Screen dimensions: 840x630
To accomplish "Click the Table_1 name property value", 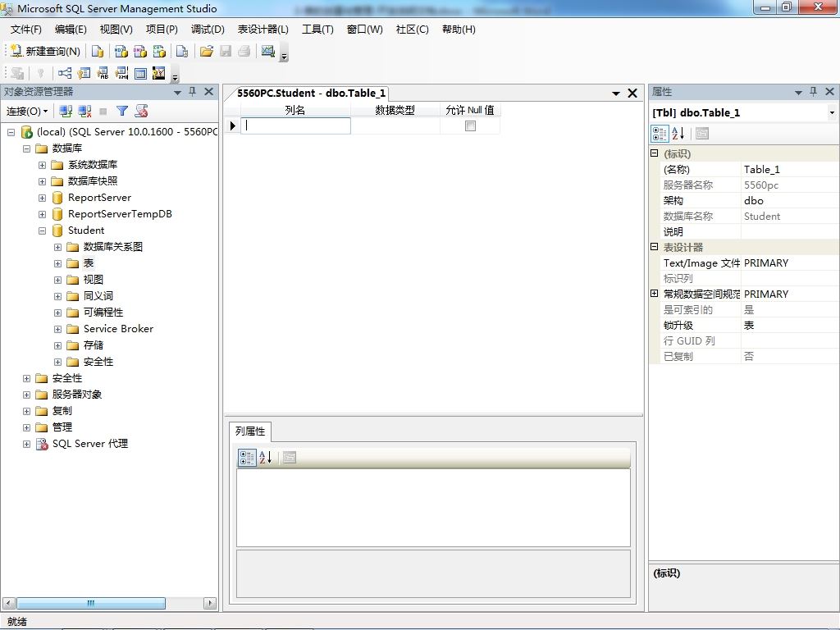I will coord(790,170).
